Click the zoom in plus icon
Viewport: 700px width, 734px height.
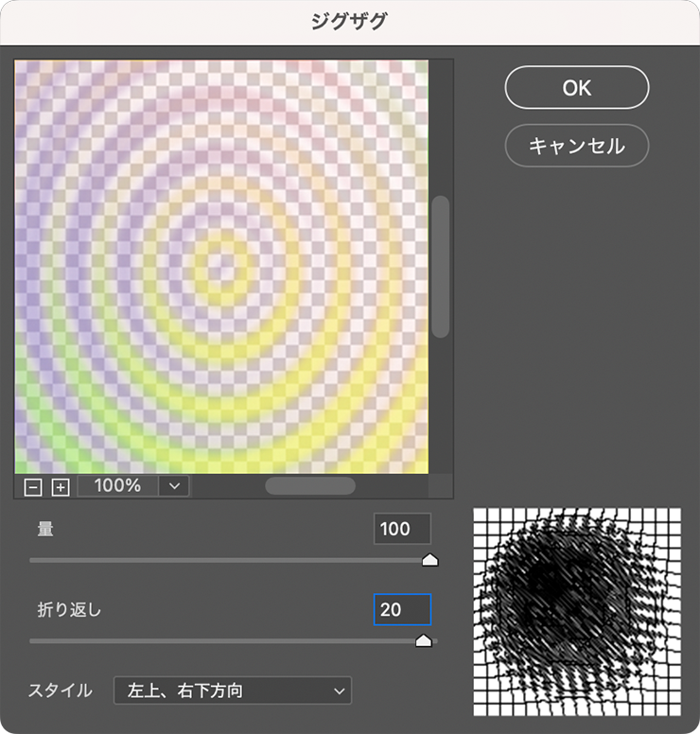(61, 487)
